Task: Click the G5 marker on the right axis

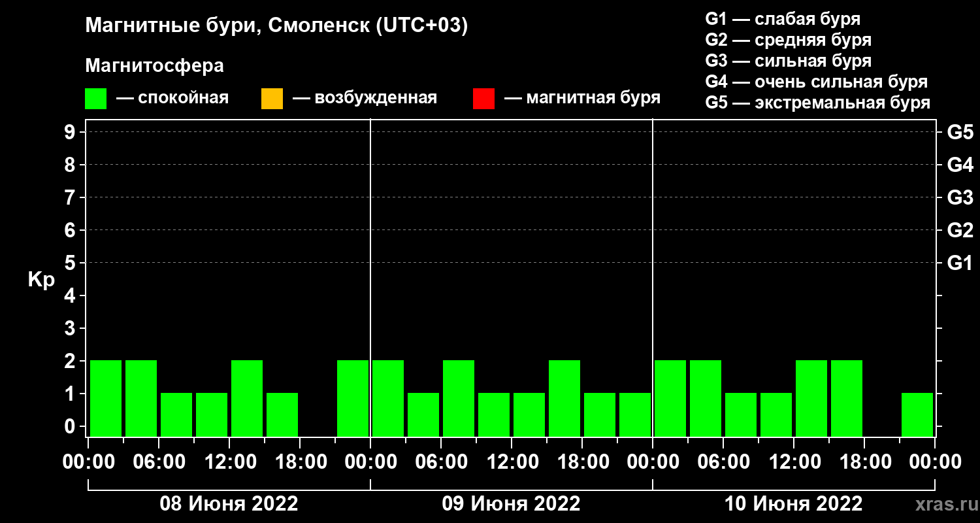Action: (960, 132)
